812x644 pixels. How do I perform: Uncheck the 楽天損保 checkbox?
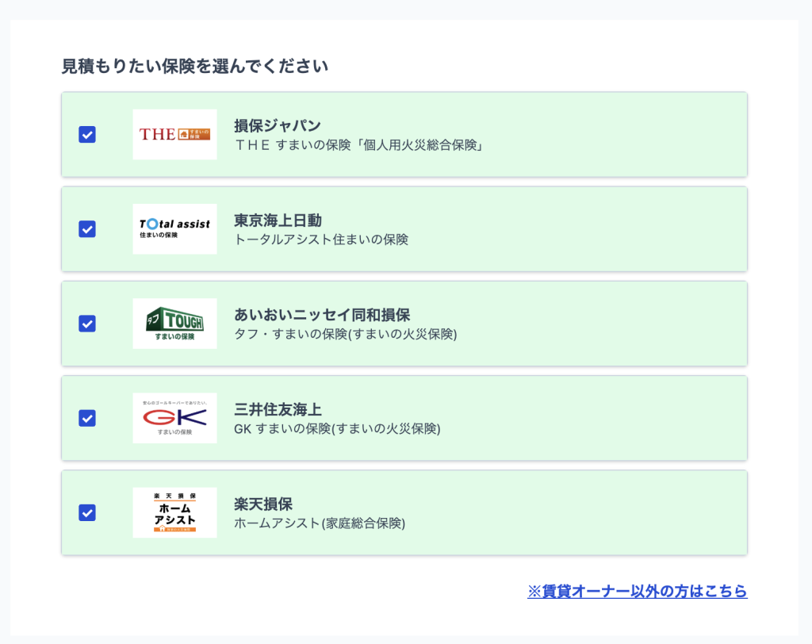tap(87, 512)
